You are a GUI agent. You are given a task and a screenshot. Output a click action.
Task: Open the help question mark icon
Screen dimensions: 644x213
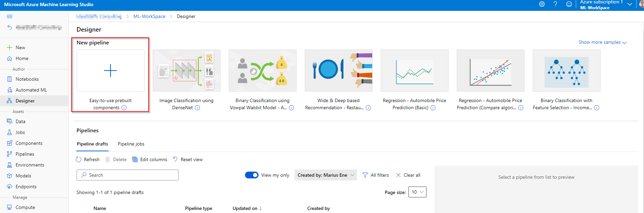555,4
